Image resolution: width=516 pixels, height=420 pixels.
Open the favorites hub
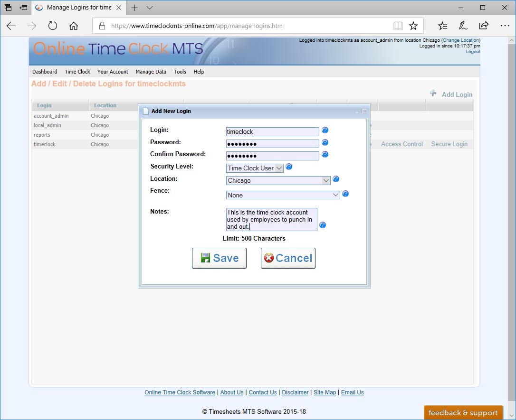[x=443, y=26]
